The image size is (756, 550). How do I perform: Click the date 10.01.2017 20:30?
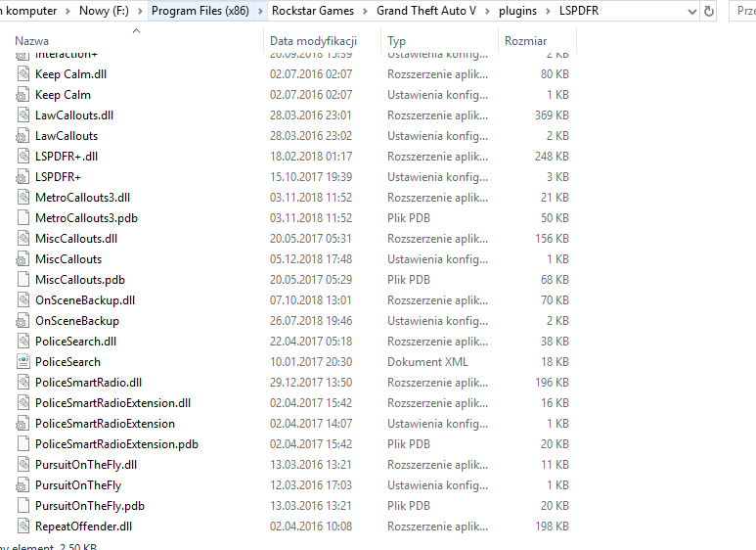click(x=311, y=362)
